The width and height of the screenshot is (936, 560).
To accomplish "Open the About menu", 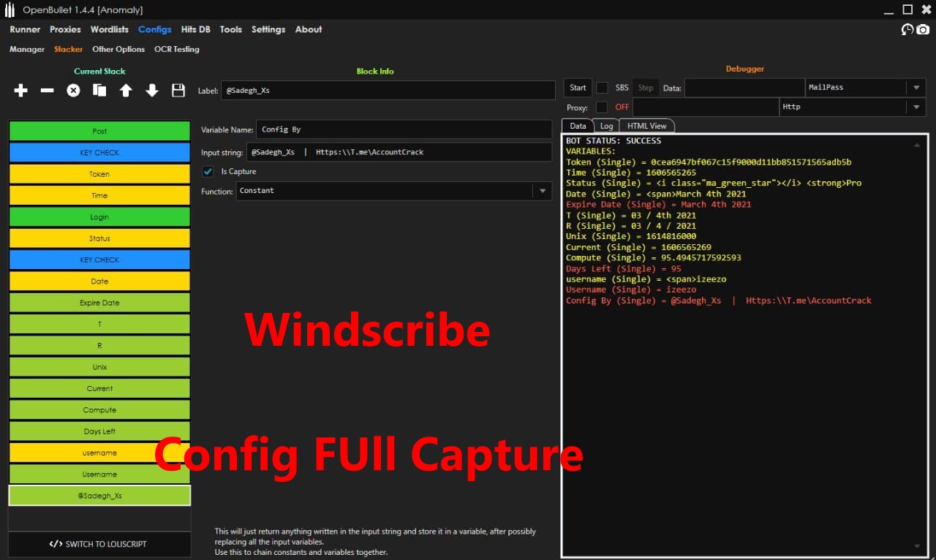I will coord(309,29).
